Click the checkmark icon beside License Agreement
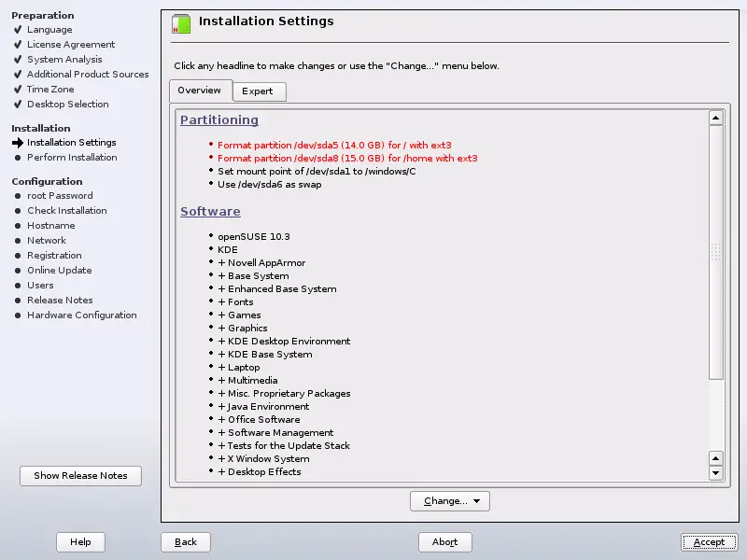 point(18,45)
